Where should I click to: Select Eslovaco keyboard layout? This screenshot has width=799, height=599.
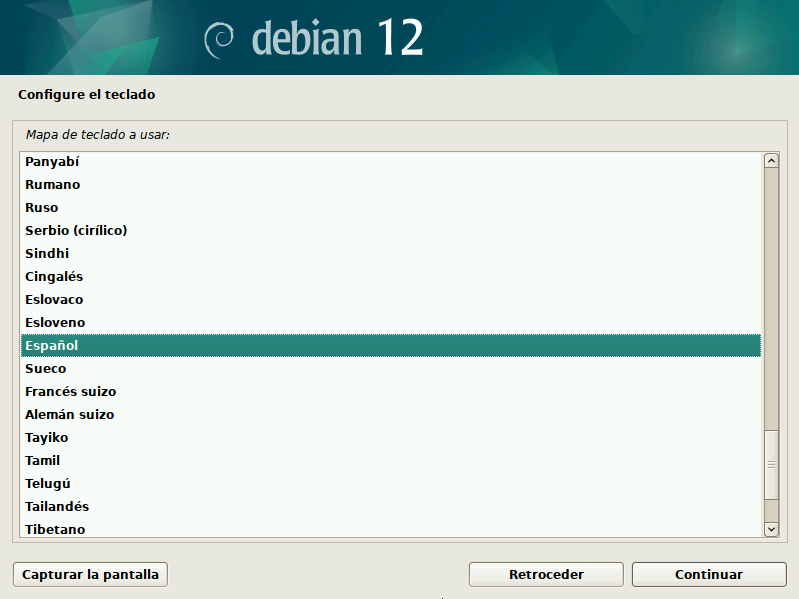pyautogui.click(x=54, y=300)
